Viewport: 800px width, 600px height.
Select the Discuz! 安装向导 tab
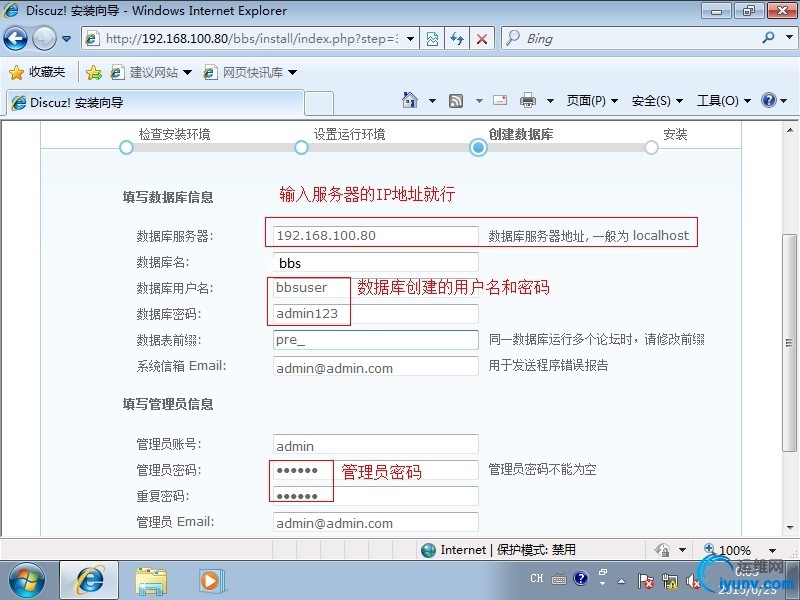click(x=155, y=103)
